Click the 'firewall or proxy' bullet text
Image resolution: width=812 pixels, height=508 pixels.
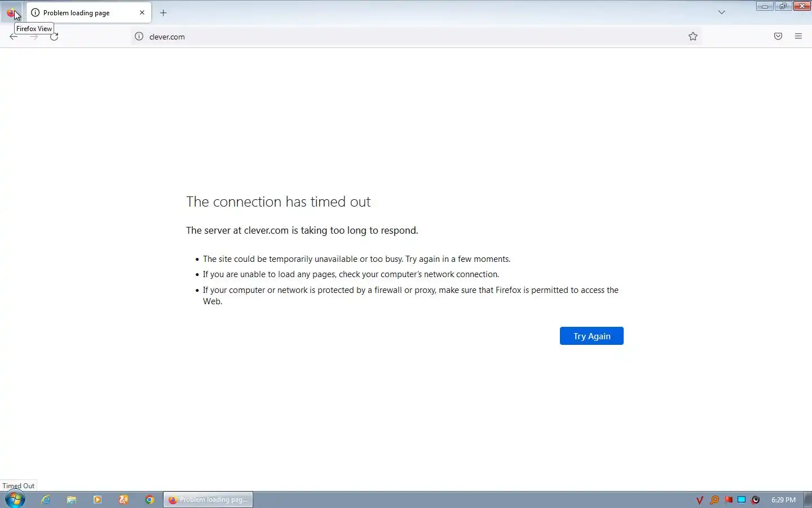coord(411,296)
